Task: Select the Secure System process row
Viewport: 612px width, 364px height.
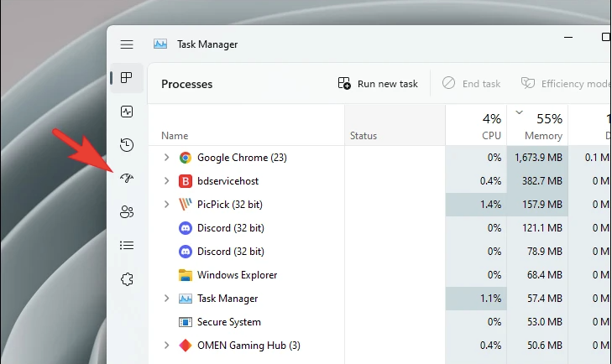Action: (228, 322)
